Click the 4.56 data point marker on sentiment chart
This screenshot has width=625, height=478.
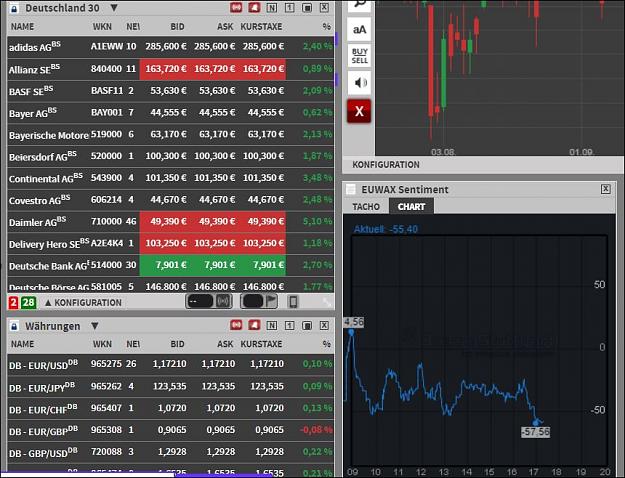(351, 332)
